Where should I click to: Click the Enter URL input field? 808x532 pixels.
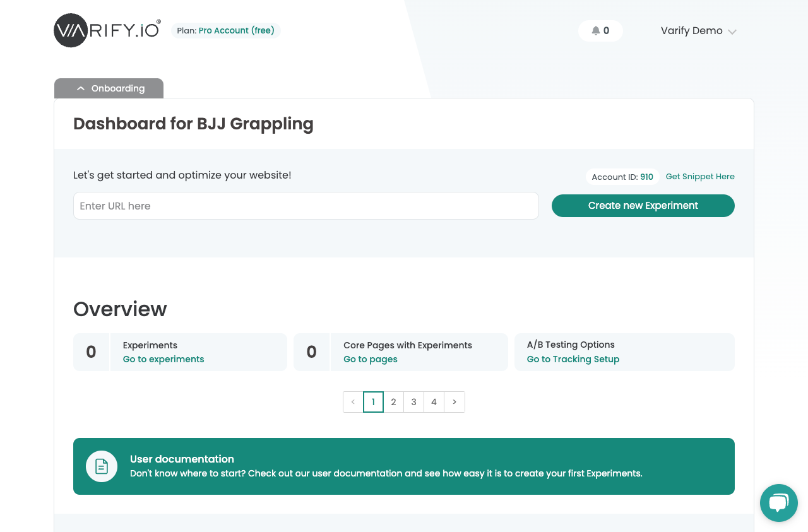point(306,206)
